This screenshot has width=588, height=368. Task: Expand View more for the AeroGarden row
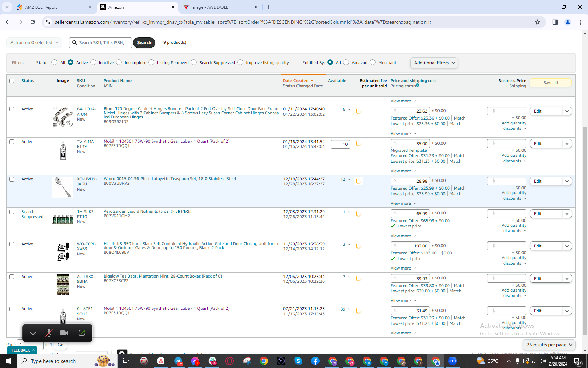coord(403,236)
